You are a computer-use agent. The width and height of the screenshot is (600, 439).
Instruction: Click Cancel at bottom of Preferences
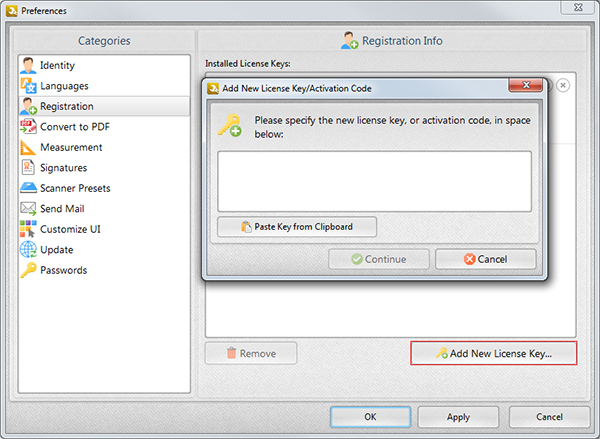point(549,416)
